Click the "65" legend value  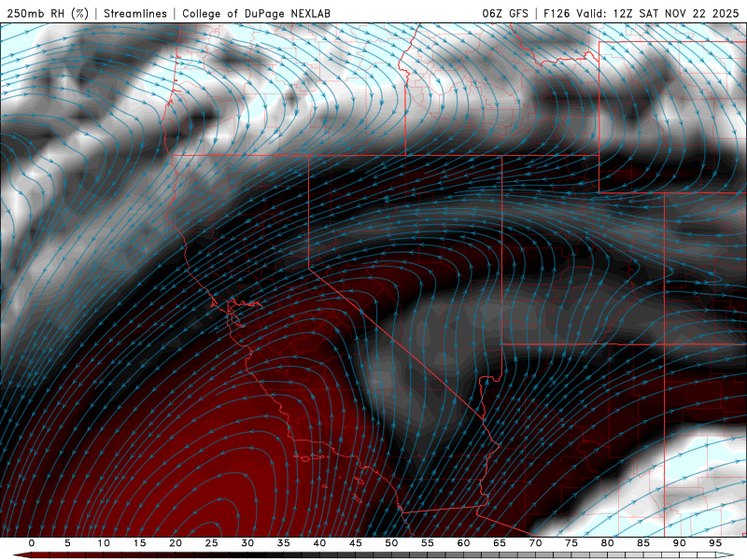[x=500, y=543]
